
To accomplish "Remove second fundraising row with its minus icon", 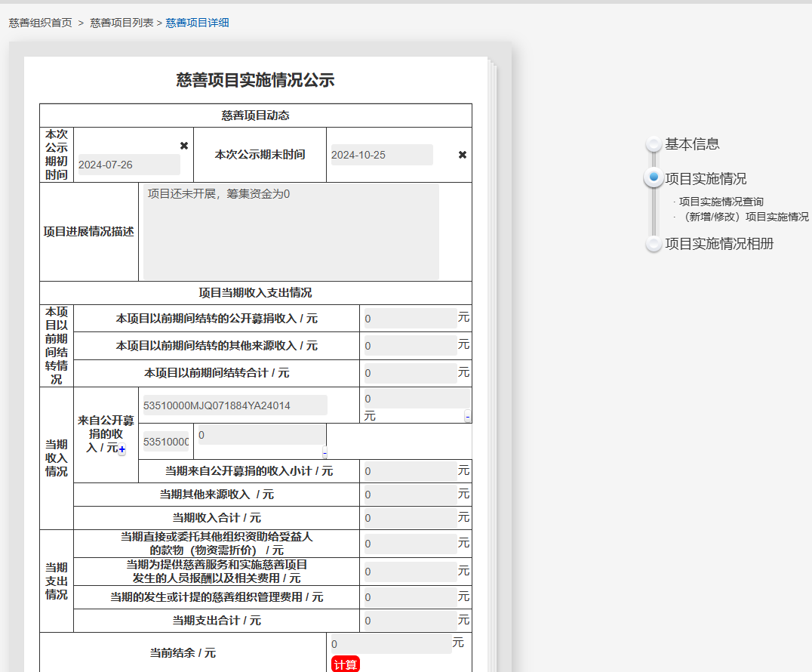I will (x=324, y=453).
